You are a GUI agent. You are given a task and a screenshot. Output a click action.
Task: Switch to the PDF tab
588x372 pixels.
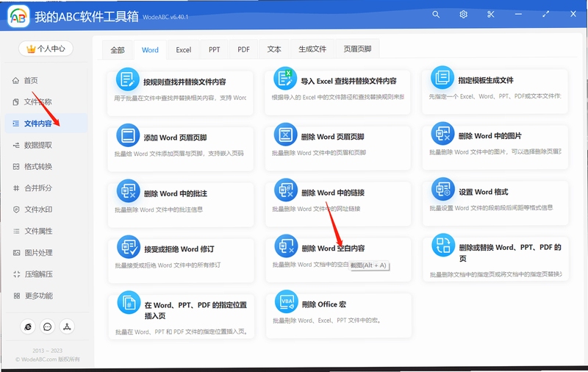243,50
